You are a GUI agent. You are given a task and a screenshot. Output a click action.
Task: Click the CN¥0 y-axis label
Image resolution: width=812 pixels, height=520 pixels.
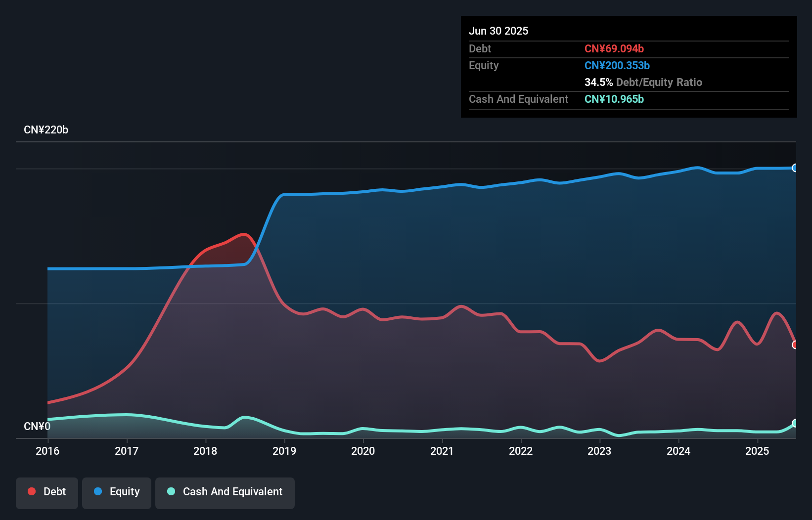coord(37,427)
